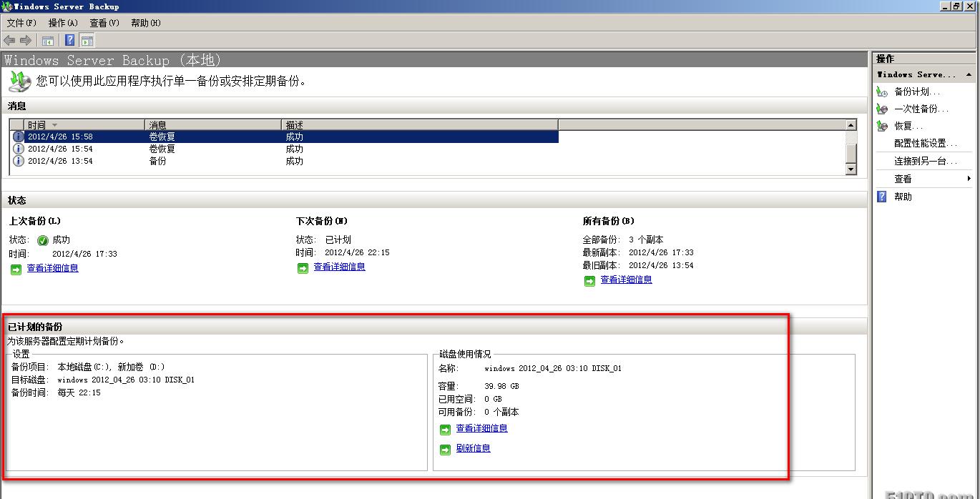Click green arrow beside disk usage 查看详细信息
This screenshot has height=499, width=980.
tap(445, 429)
